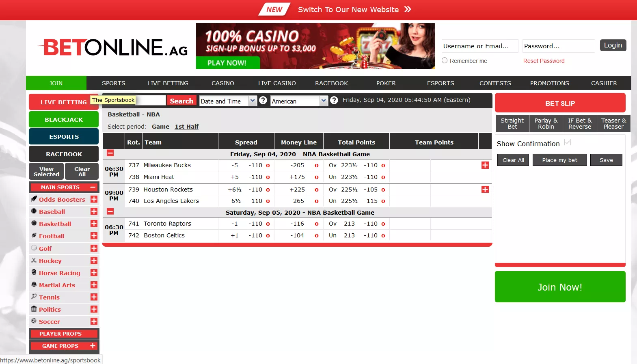This screenshot has width=637, height=364.
Task: Expand the Odds Boosters category
Action: click(94, 199)
